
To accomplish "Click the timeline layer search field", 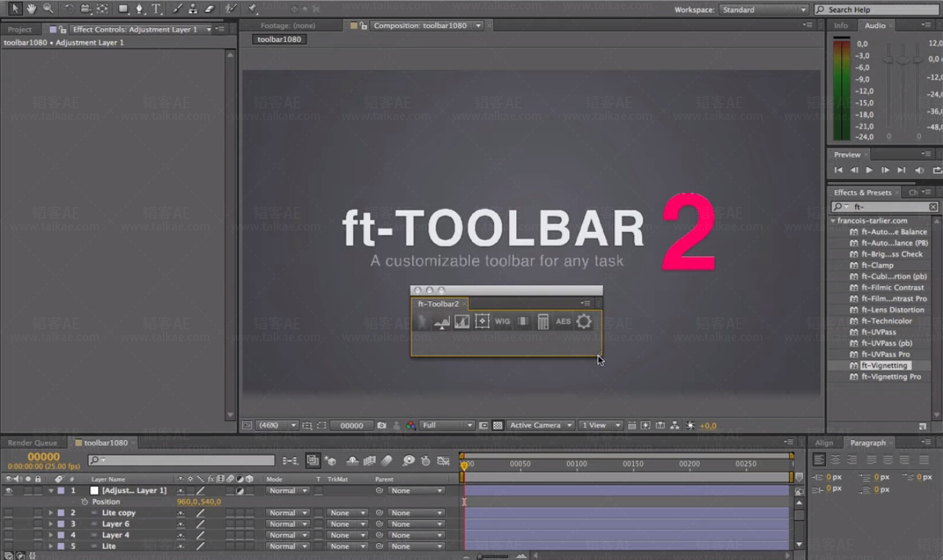I will click(181, 461).
